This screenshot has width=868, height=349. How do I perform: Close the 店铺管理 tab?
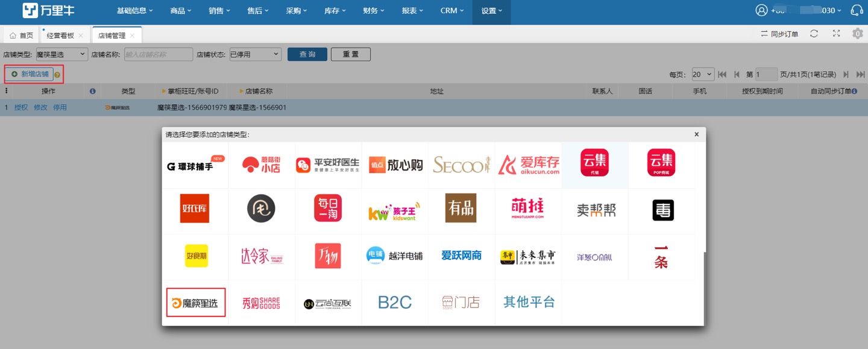pyautogui.click(x=133, y=36)
